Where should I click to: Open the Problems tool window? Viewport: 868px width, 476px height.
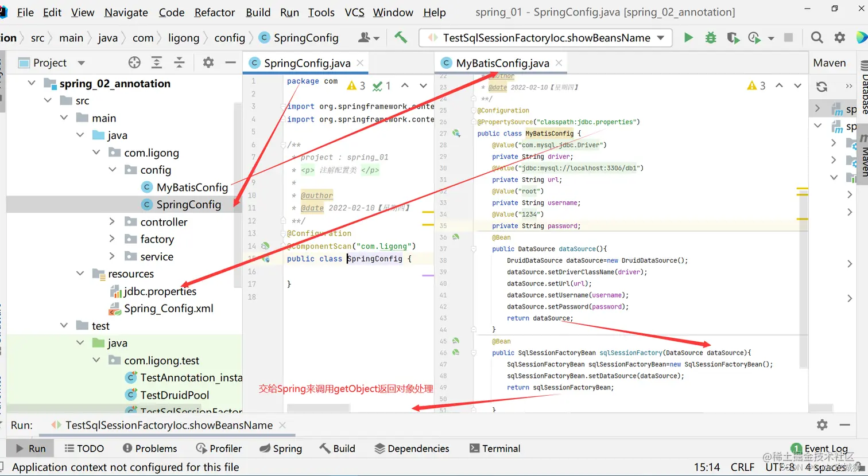click(x=150, y=448)
